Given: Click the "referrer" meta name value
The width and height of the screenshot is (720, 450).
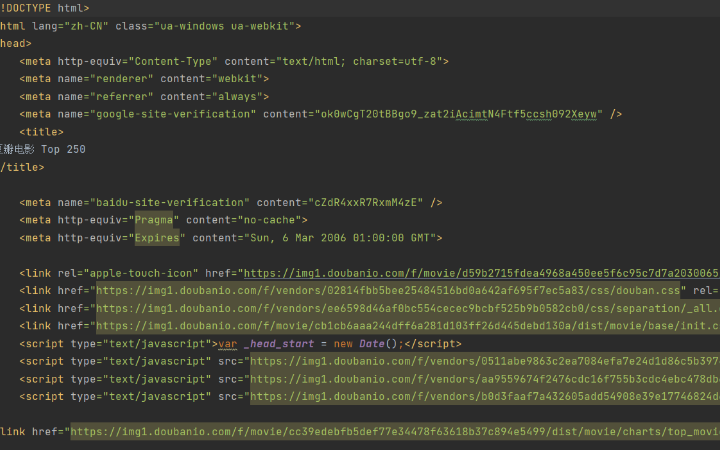Looking at the screenshot, I should point(121,97).
